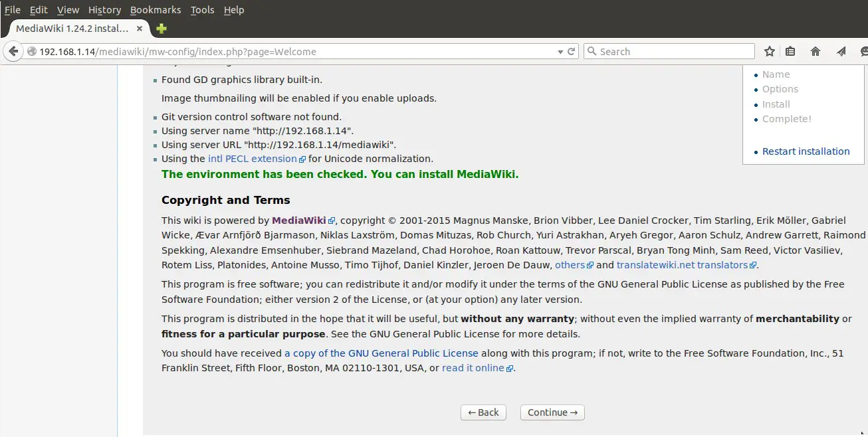Viewport: 868px width, 437px height.
Task: Open the Help menu
Action: click(x=234, y=10)
